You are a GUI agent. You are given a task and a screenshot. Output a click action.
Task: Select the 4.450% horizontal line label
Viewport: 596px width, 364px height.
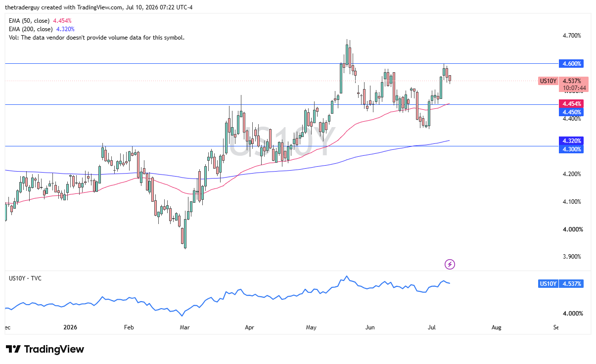pyautogui.click(x=571, y=112)
